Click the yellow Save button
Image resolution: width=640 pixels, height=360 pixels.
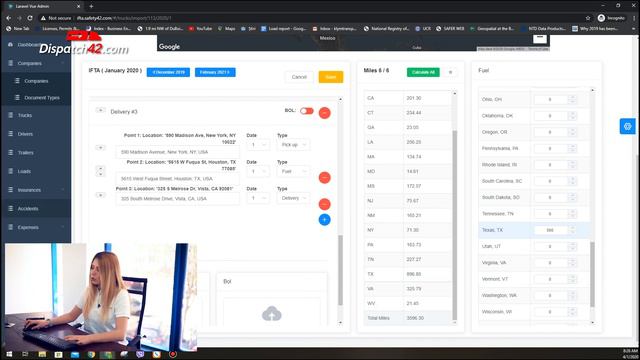click(331, 77)
